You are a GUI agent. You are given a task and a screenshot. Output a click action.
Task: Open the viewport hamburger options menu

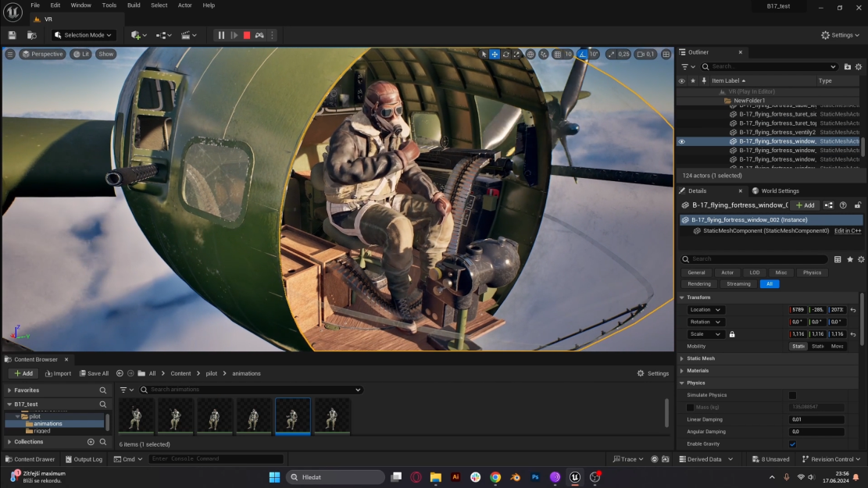10,54
